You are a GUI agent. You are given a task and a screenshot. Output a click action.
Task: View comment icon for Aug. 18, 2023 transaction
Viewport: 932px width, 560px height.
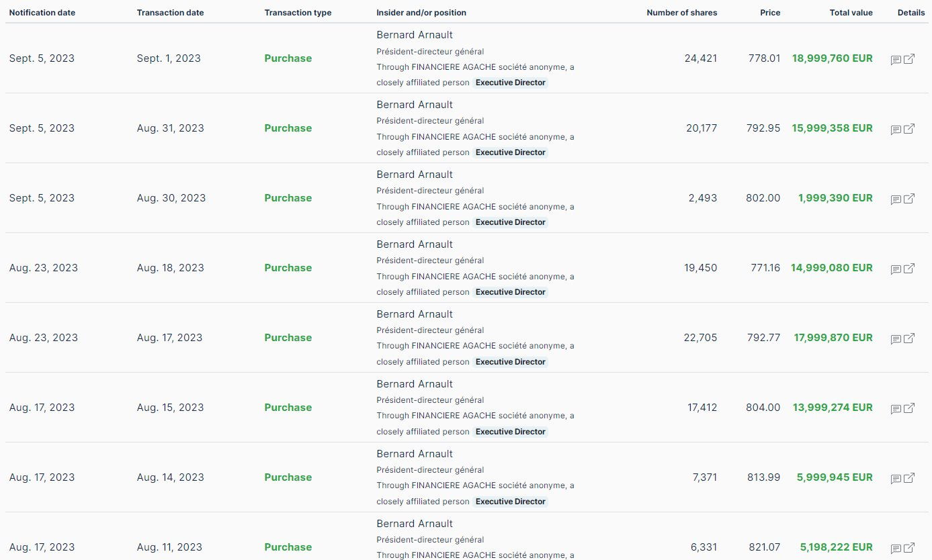coord(896,269)
